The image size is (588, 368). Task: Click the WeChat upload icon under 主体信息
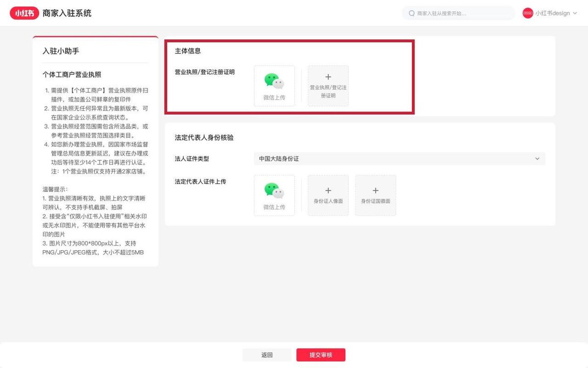pos(274,81)
